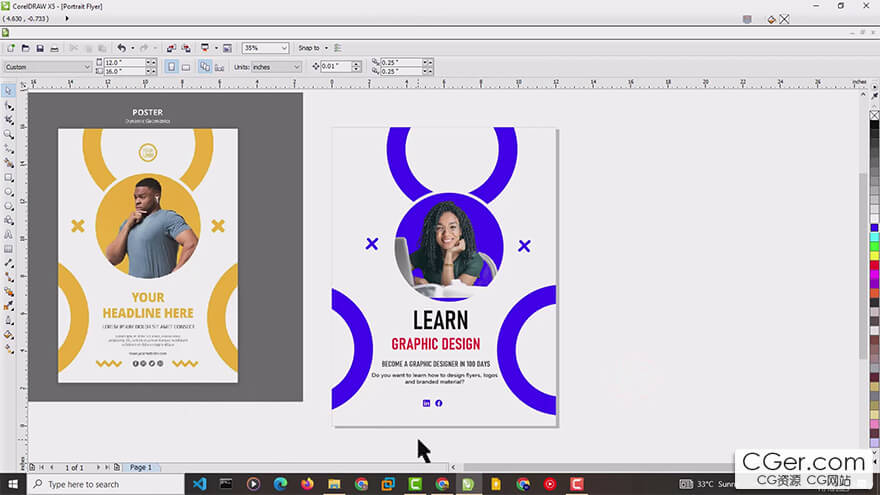The height and width of the screenshot is (495, 880).
Task: Open Visual Studio Code from taskbar
Action: [x=199, y=484]
